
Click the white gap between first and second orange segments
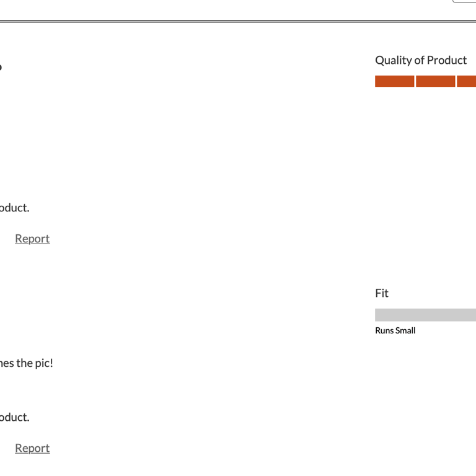(415, 81)
